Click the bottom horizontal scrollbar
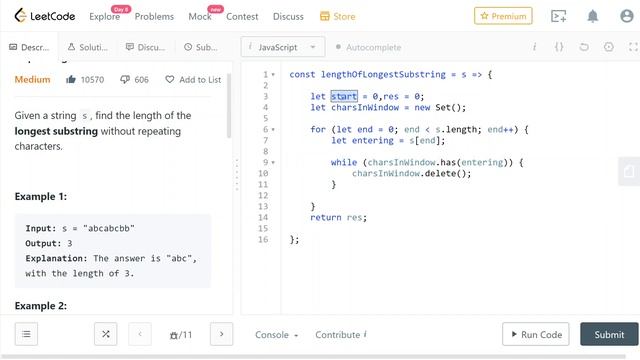The image size is (640, 360). (x=313, y=357)
